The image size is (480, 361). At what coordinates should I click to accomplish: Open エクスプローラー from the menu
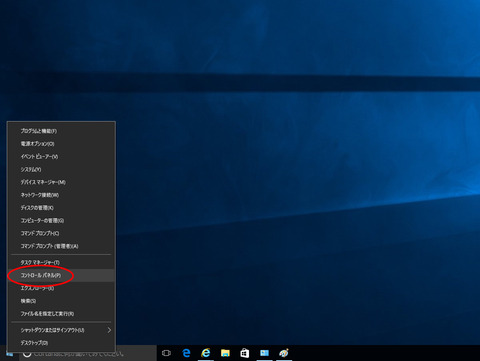(x=61, y=288)
